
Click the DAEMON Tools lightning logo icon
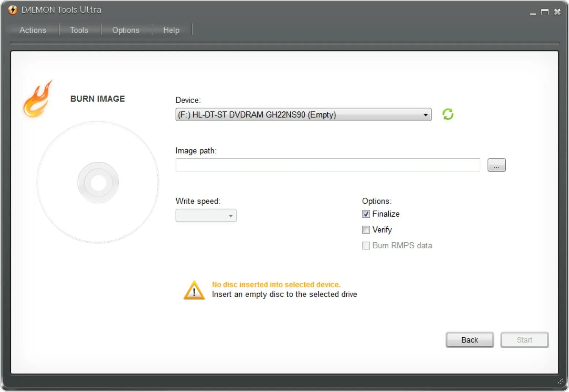[13, 10]
